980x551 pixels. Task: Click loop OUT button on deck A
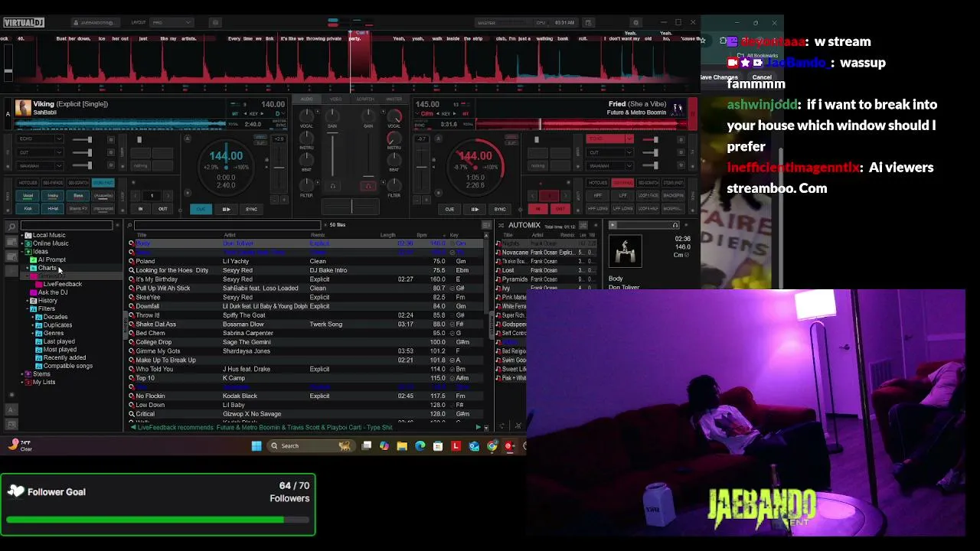(x=162, y=209)
